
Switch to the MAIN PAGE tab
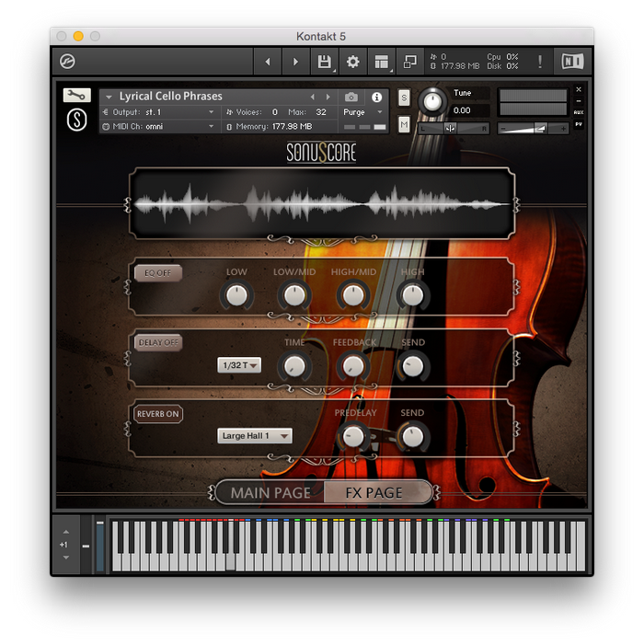point(270,492)
